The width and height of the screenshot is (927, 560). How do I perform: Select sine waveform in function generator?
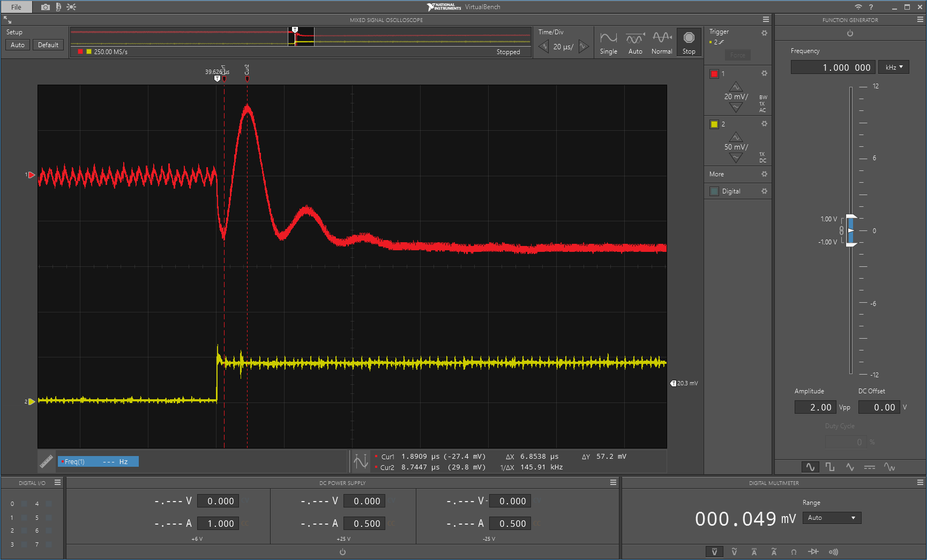(810, 467)
